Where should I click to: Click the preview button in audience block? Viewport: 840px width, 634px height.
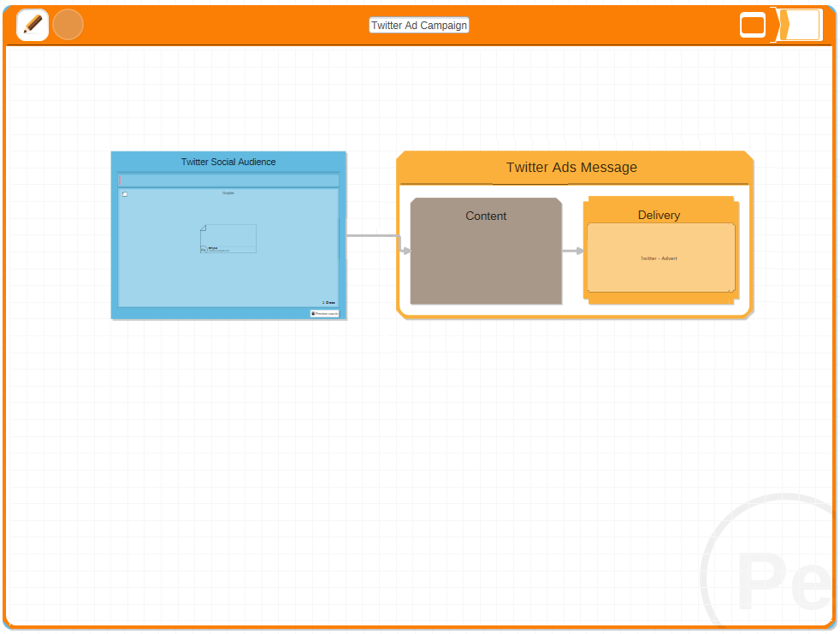(x=325, y=313)
